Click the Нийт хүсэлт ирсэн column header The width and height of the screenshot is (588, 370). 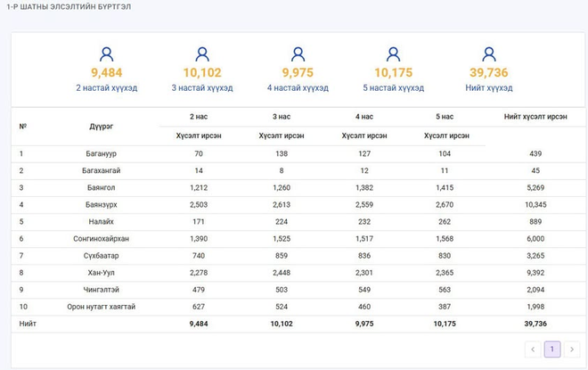(535, 117)
